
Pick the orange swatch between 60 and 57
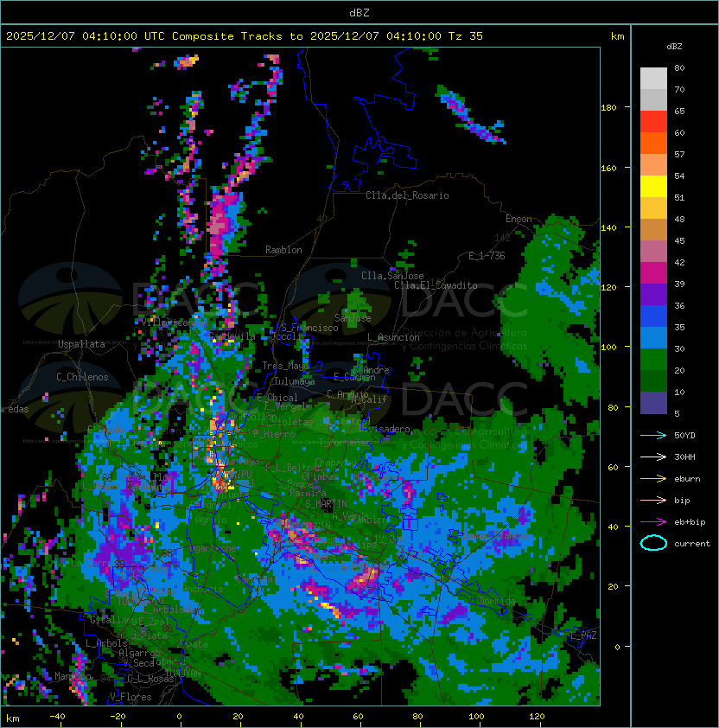[x=653, y=143]
